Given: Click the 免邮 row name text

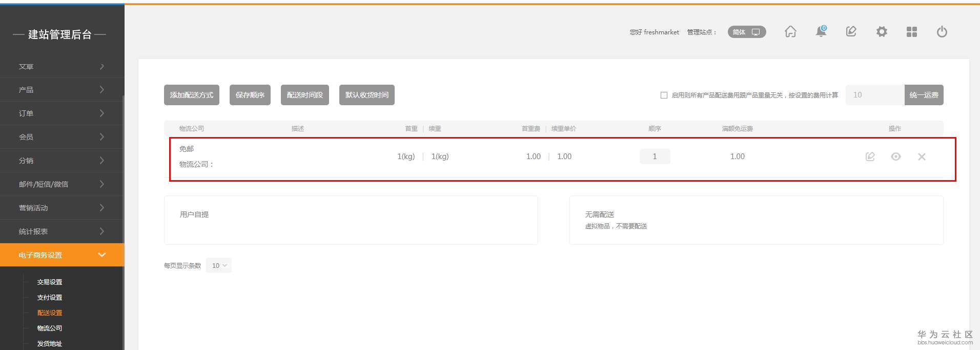Looking at the screenshot, I should (187, 149).
